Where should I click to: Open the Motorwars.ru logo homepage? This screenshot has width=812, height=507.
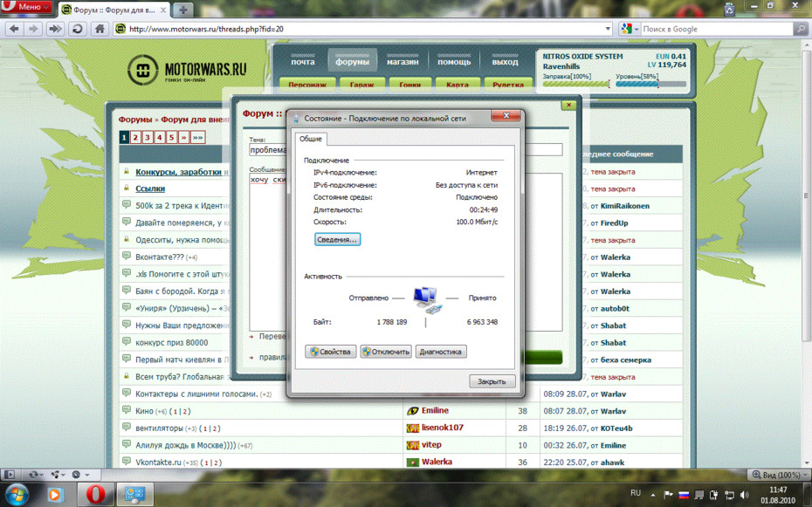(x=188, y=69)
